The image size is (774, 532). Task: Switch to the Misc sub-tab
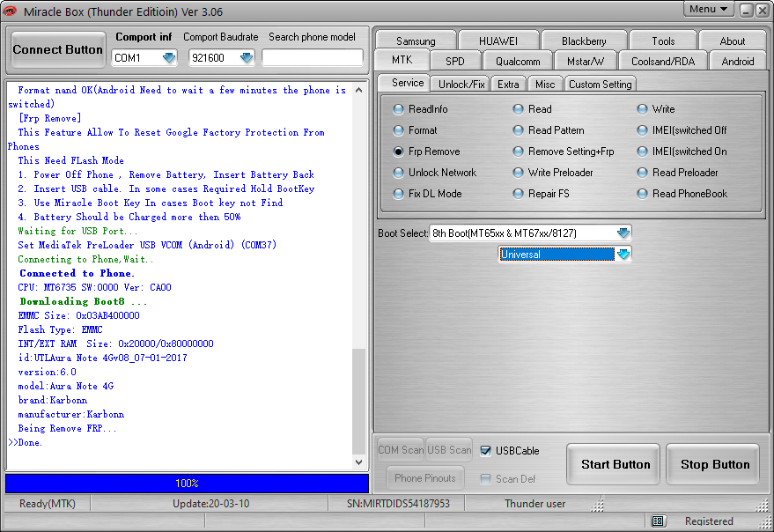pyautogui.click(x=545, y=85)
